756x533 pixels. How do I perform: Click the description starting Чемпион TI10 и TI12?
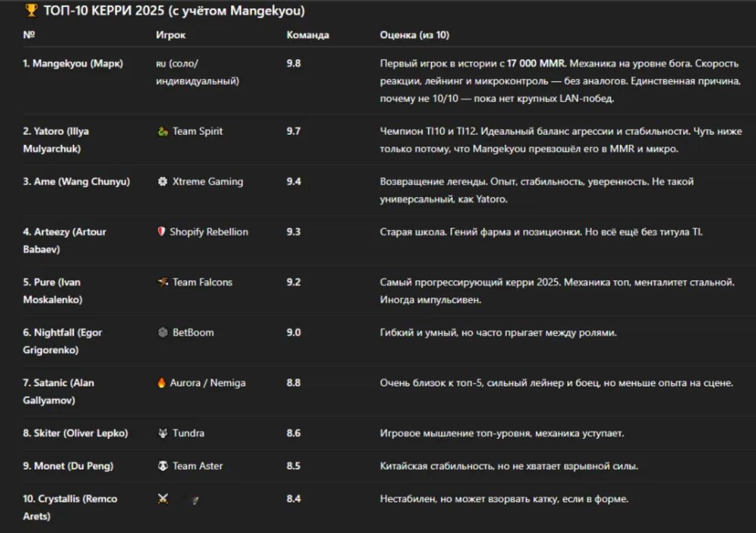(561, 140)
